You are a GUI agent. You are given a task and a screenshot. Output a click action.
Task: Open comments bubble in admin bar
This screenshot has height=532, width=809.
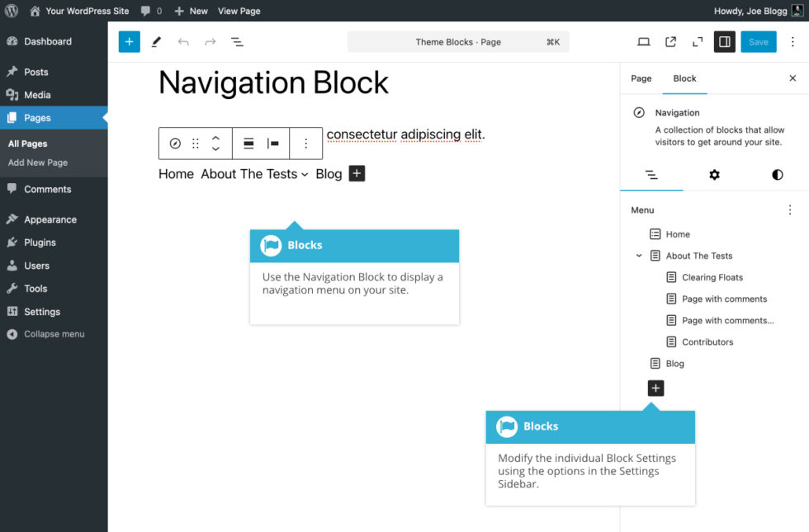pos(151,11)
